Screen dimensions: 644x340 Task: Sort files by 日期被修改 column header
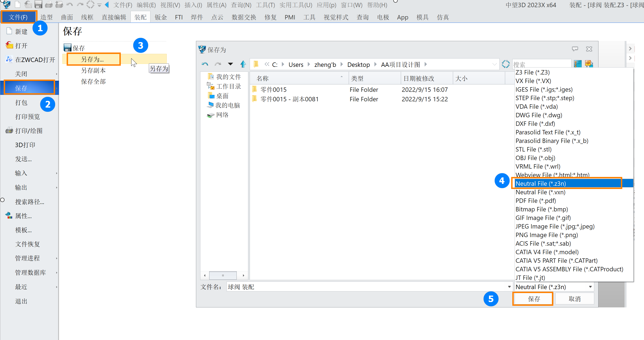tap(426, 78)
